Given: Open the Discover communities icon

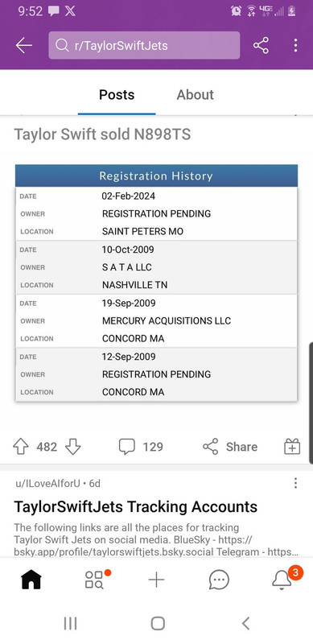Looking at the screenshot, I should tap(94, 580).
